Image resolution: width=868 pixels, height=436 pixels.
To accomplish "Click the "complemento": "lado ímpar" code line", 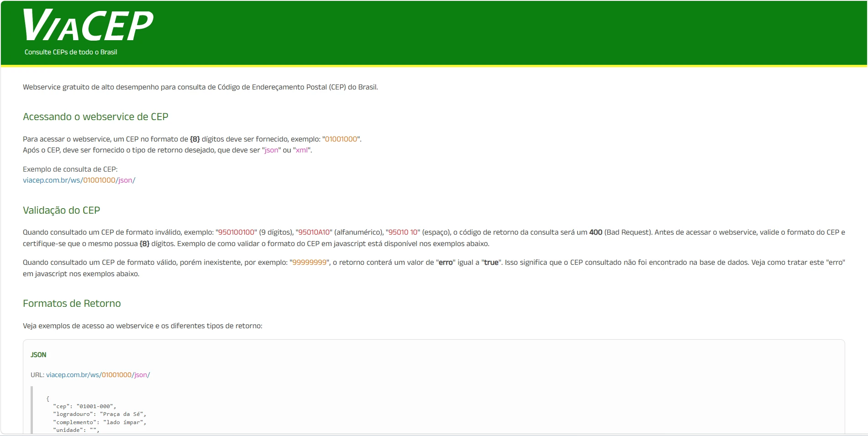I will (x=100, y=422).
